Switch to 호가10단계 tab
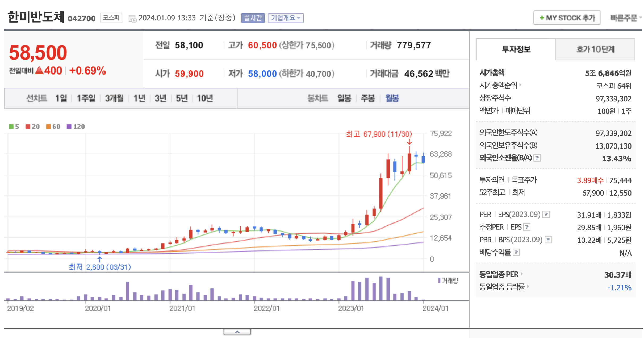Screen dimensions: 644x338 pyautogui.click(x=595, y=50)
